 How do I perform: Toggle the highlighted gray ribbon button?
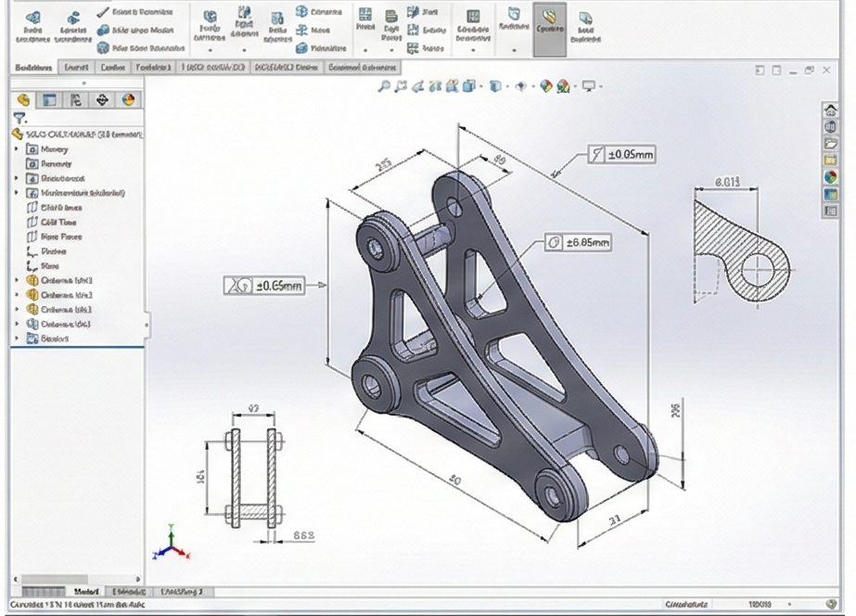550,29
